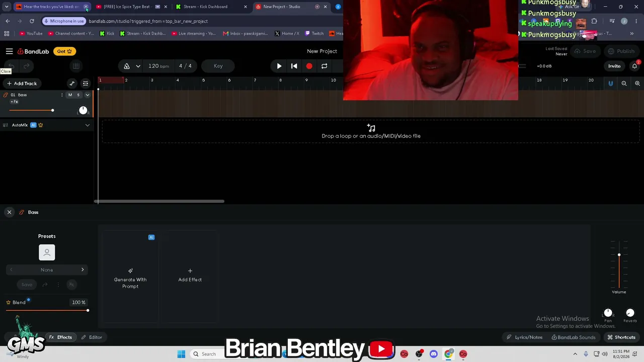Click the 120 bpm tempo field
The image size is (644, 362).
158,66
